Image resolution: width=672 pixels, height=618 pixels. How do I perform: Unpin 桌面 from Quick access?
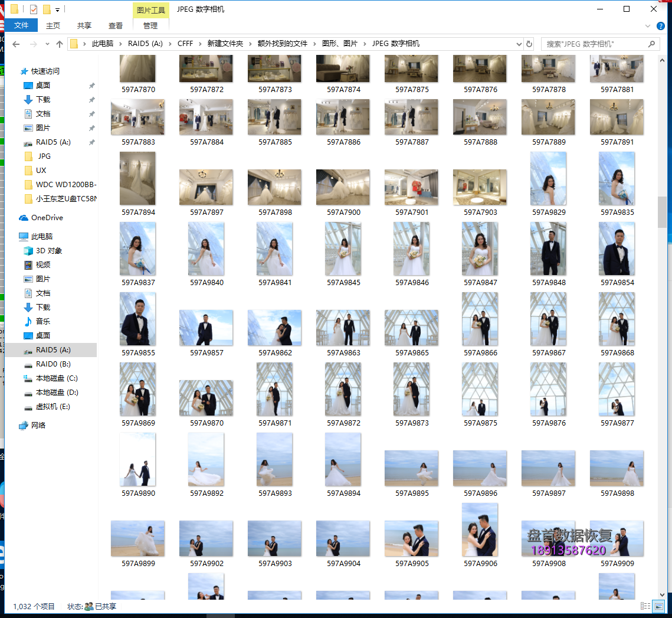(92, 86)
